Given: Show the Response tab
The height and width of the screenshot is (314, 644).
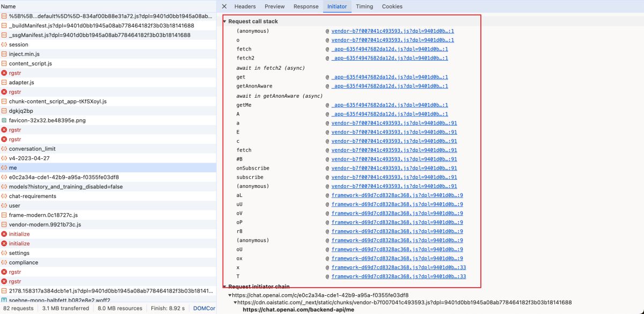Looking at the screenshot, I should pyautogui.click(x=306, y=6).
